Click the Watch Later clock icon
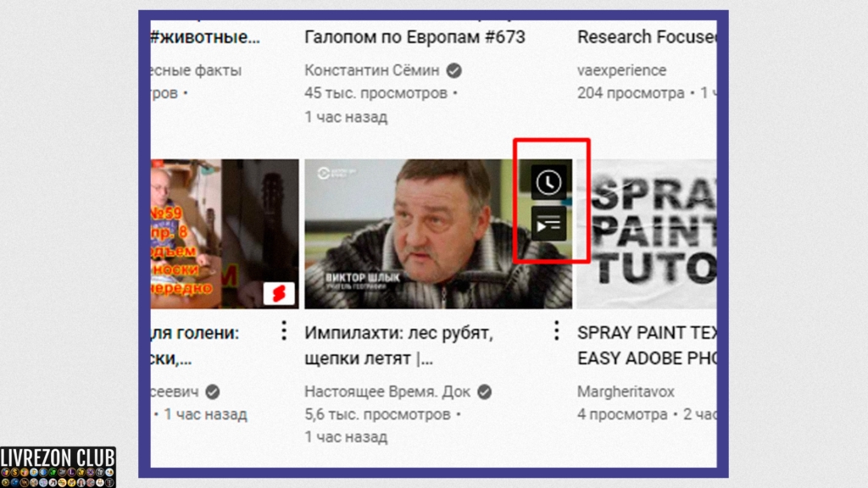868x488 pixels. coord(548,182)
